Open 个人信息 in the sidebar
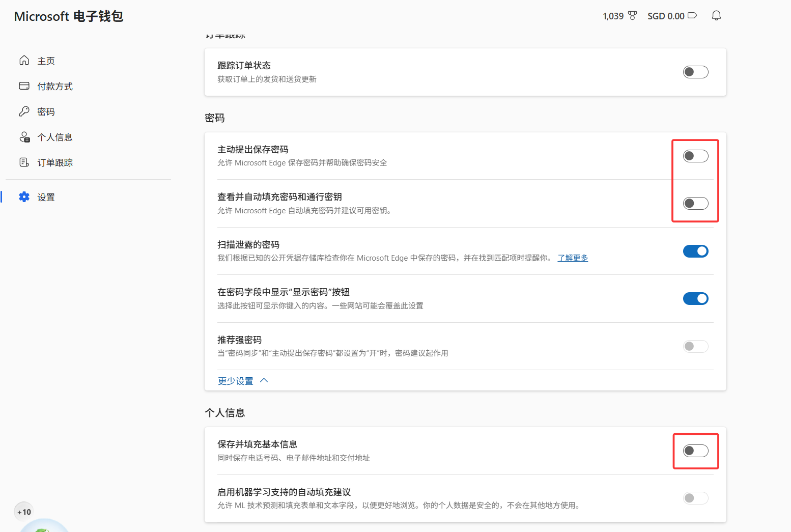 point(55,137)
